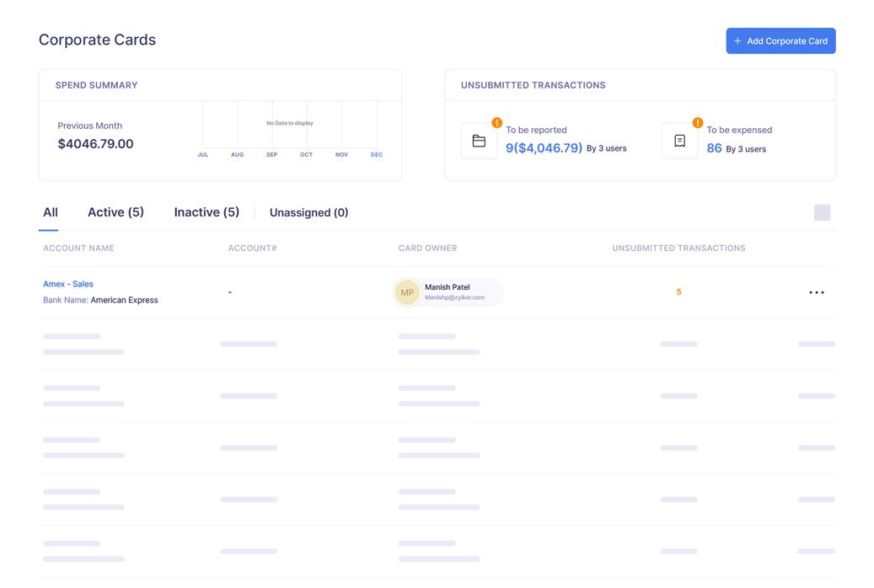
Task: Click the folder icon beside To be reported
Action: (x=479, y=141)
